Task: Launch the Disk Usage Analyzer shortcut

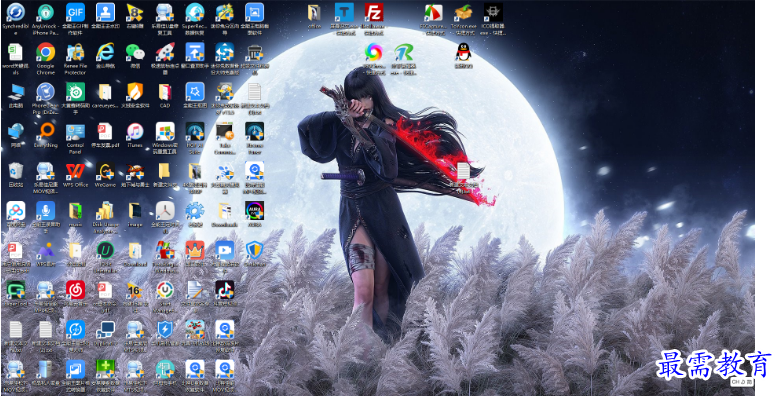Action: [105, 211]
